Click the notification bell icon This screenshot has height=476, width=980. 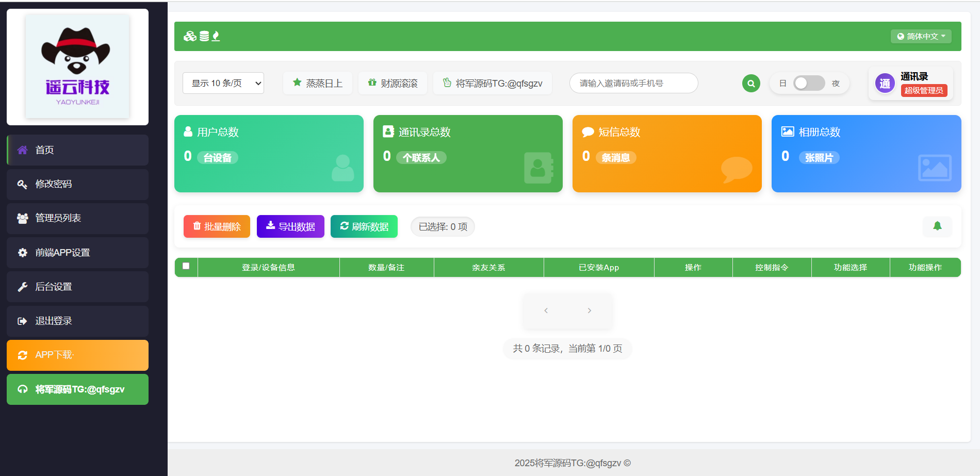[x=937, y=226]
